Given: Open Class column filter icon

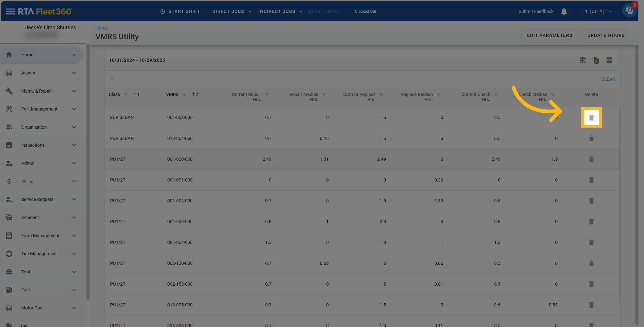Looking at the screenshot, I should 126,95.
